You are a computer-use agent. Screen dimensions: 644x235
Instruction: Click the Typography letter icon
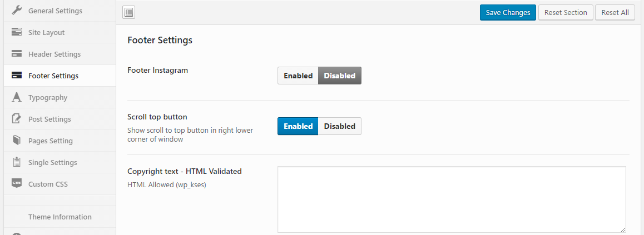17,97
